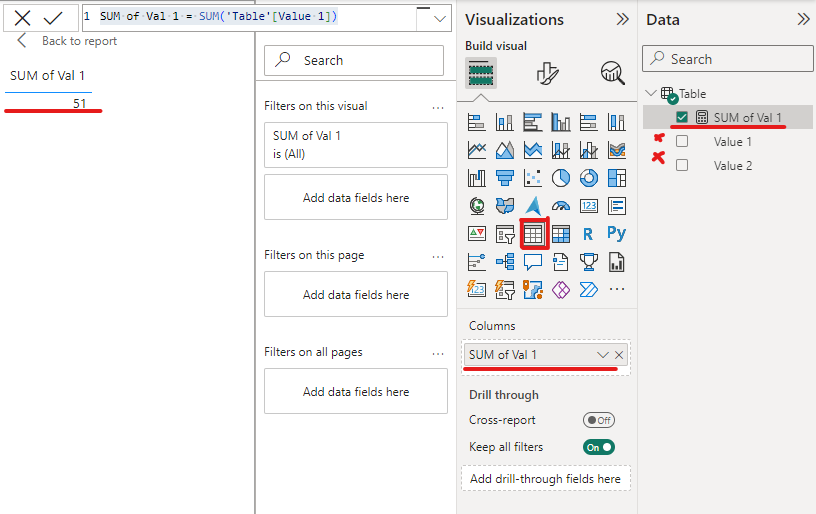This screenshot has width=816, height=514.
Task: Choose the Pie chart visual
Action: tap(561, 178)
